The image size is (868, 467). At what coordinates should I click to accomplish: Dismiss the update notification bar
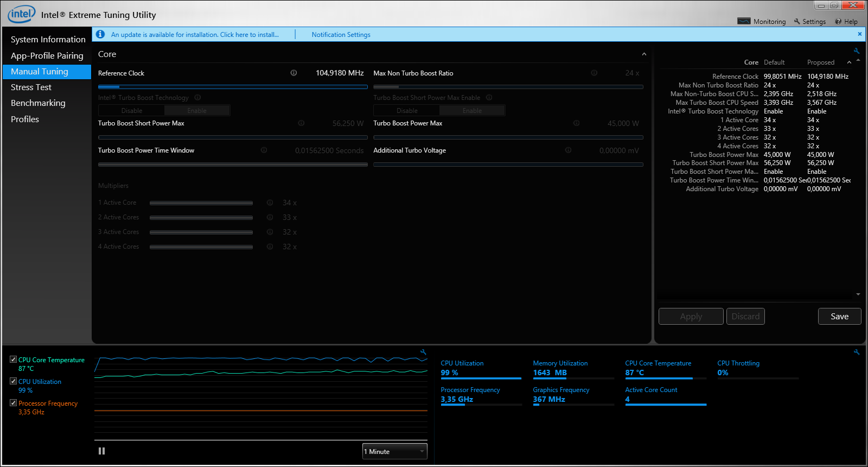point(859,34)
